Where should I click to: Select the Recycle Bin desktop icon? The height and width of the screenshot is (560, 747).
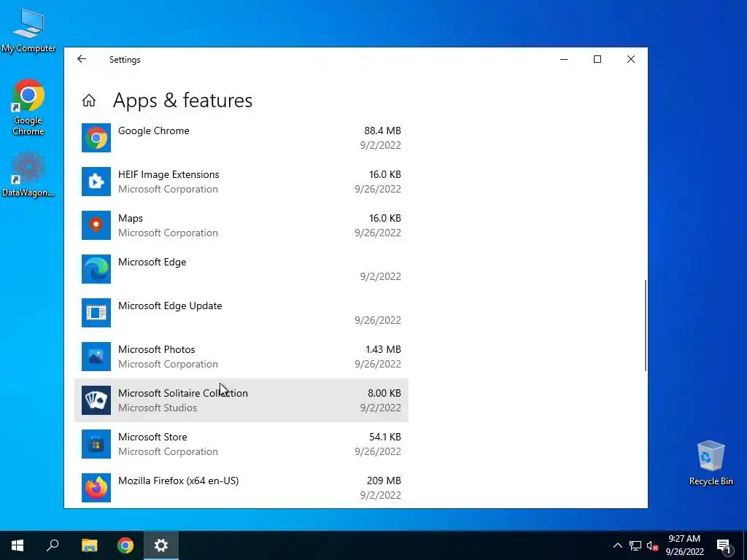click(x=711, y=463)
